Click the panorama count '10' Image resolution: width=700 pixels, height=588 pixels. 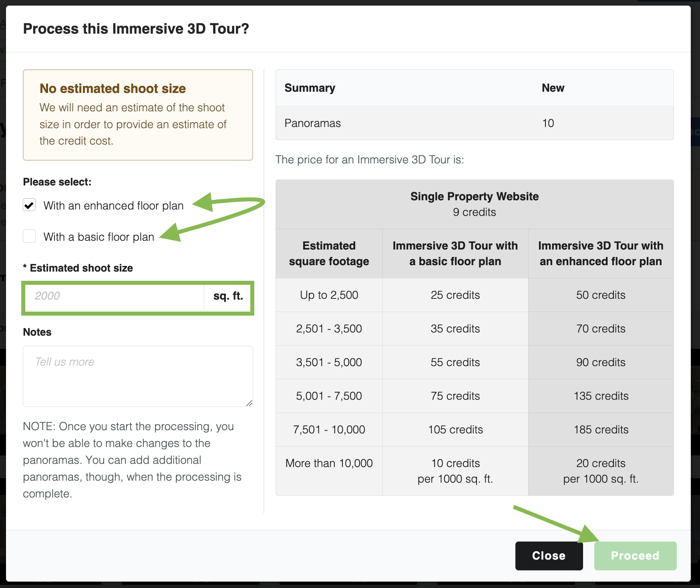[x=548, y=123]
